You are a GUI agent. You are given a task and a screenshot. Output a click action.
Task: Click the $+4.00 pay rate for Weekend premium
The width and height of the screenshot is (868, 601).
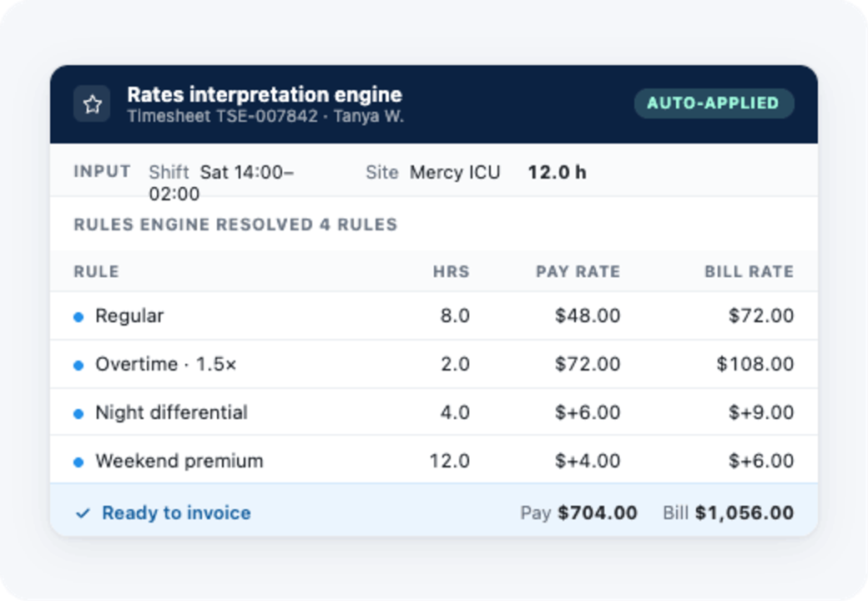(x=588, y=461)
